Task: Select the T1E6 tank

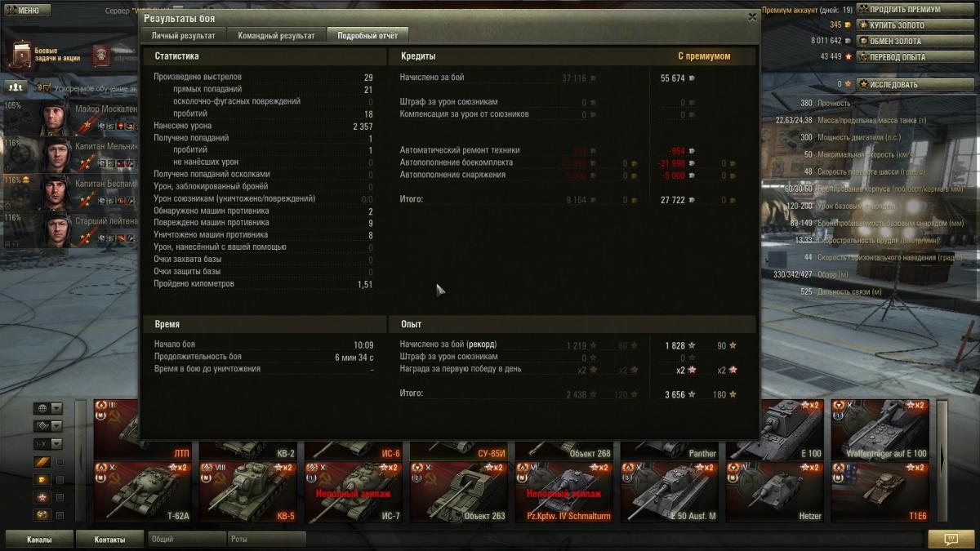Action: [880, 492]
